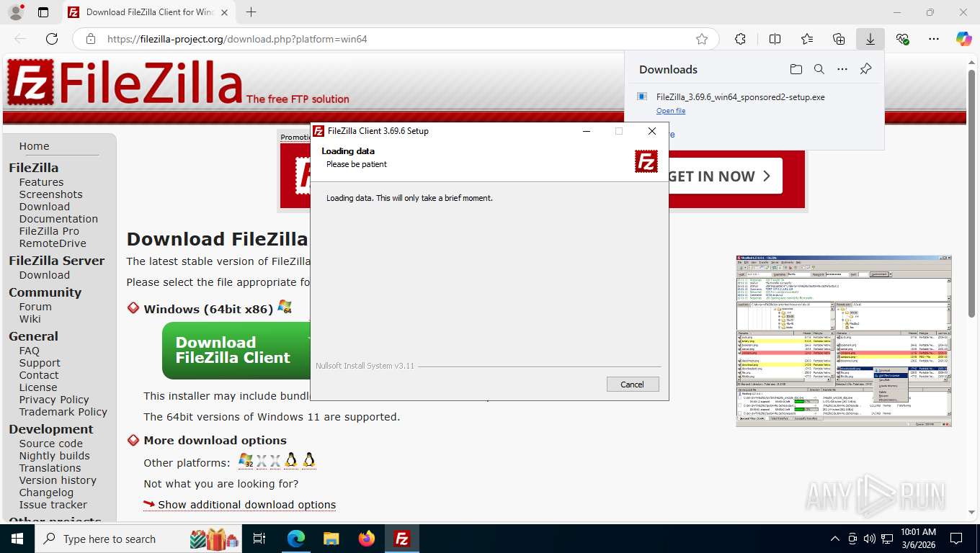Click the FileZilla screenshot thumbnail
This screenshot has width=980, height=553.
pos(844,341)
